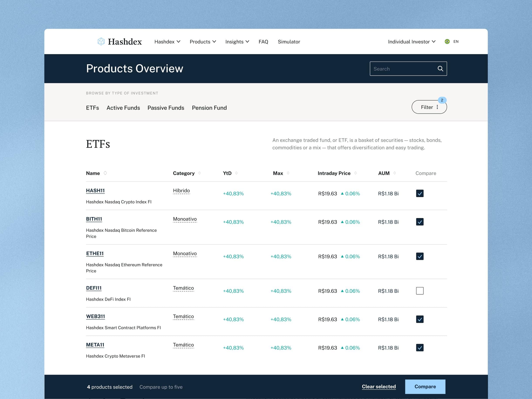Check Compare for DEFI11
The width and height of the screenshot is (532, 399).
[x=420, y=291]
